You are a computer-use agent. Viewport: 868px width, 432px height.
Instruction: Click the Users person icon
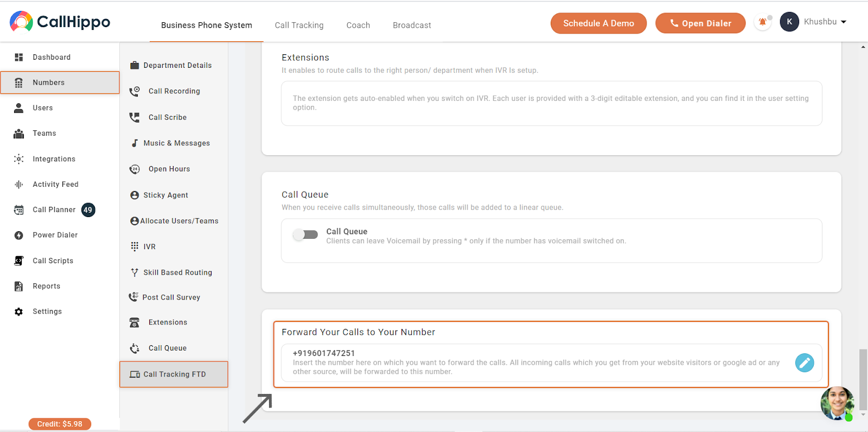[x=19, y=107]
